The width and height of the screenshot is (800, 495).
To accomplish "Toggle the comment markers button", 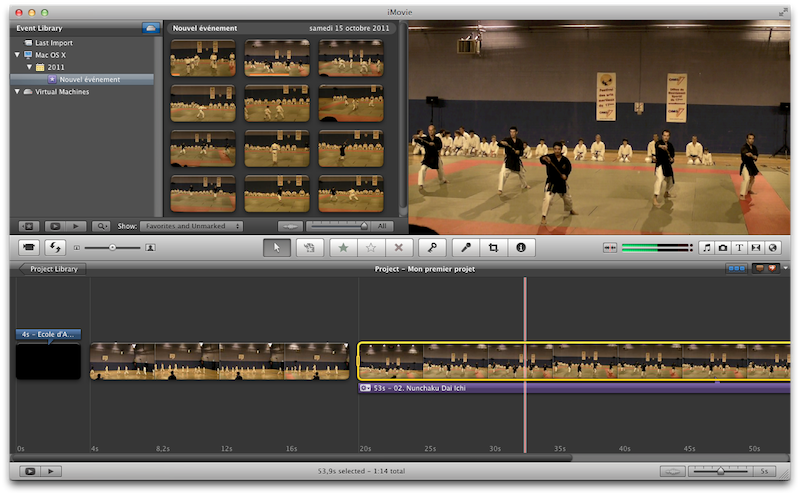I will pyautogui.click(x=760, y=269).
